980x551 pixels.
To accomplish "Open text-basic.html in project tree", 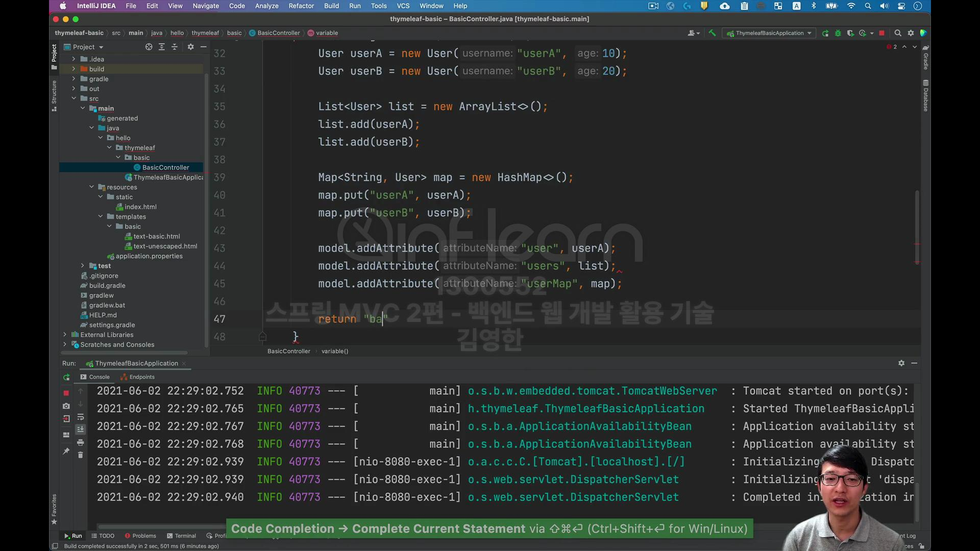I will [156, 236].
